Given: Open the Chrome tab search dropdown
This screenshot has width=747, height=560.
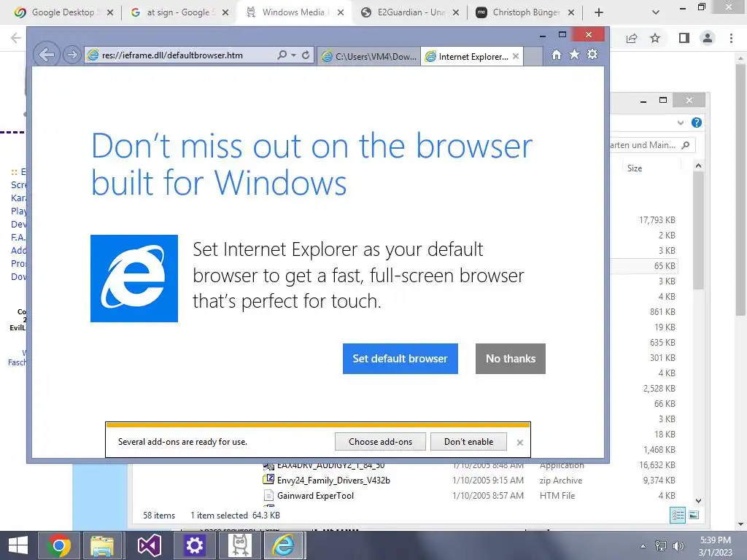Looking at the screenshot, I should (x=656, y=12).
